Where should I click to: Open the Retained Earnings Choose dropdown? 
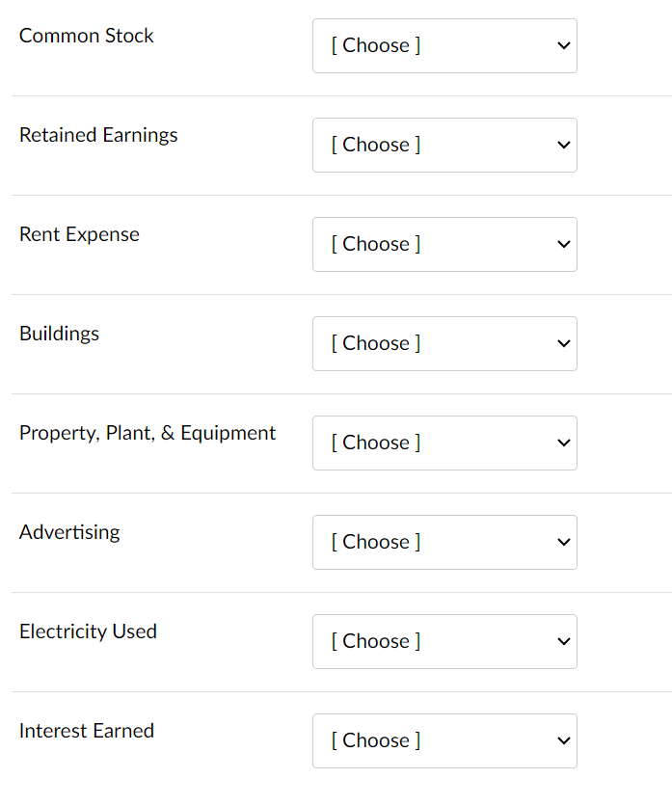click(x=444, y=145)
